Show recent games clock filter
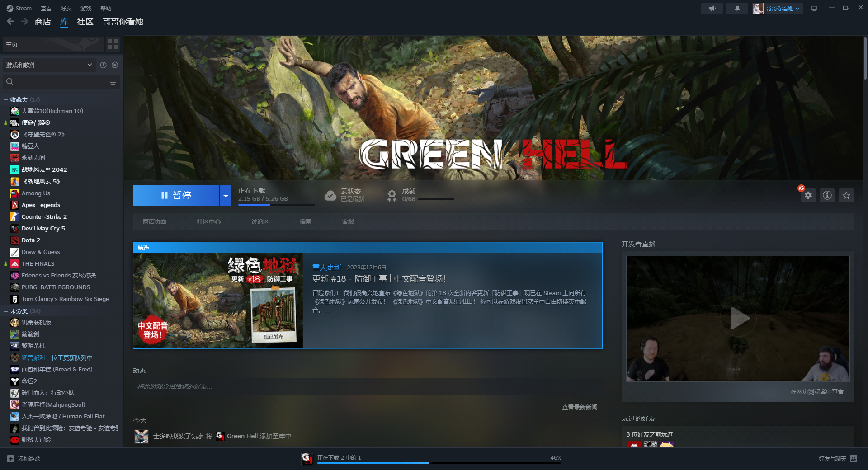This screenshot has width=868, height=470. [x=103, y=65]
